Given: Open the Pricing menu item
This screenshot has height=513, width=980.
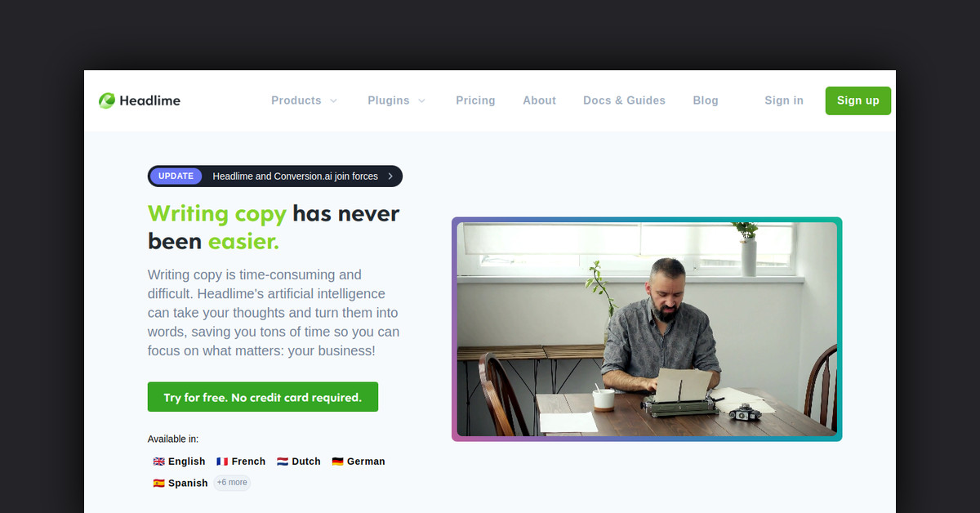Looking at the screenshot, I should (x=475, y=100).
